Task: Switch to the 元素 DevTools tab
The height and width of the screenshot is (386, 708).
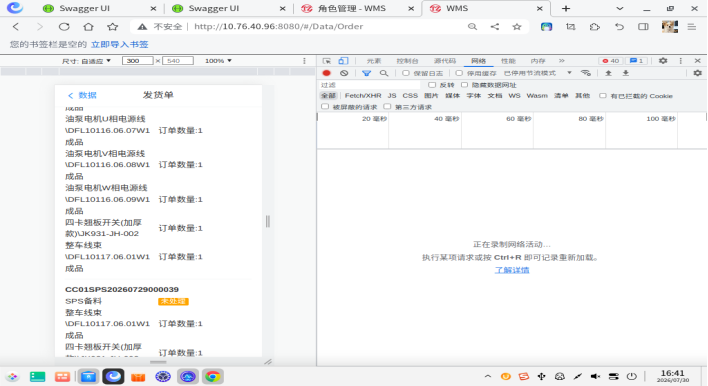Action: (374, 61)
